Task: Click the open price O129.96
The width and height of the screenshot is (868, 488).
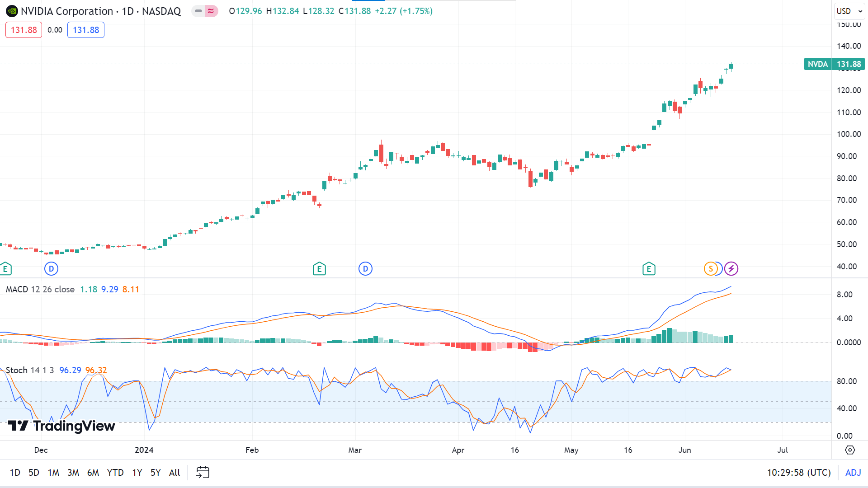Action: click(x=245, y=11)
